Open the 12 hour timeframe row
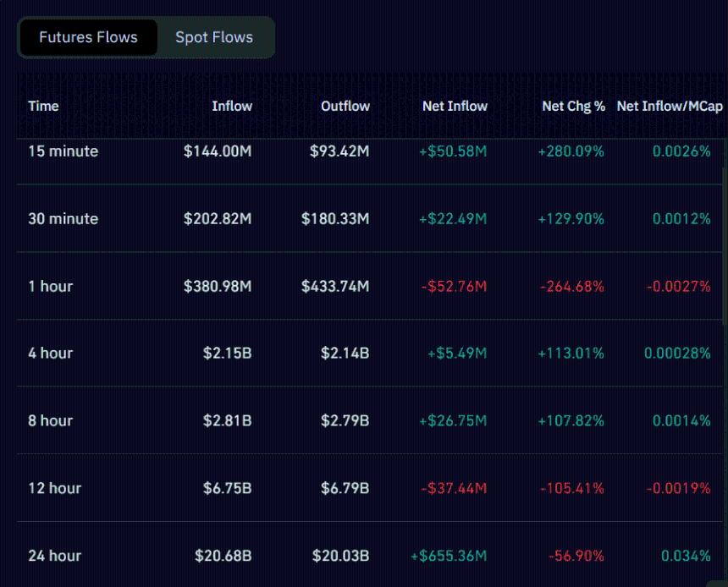The image size is (728, 587). (x=364, y=488)
